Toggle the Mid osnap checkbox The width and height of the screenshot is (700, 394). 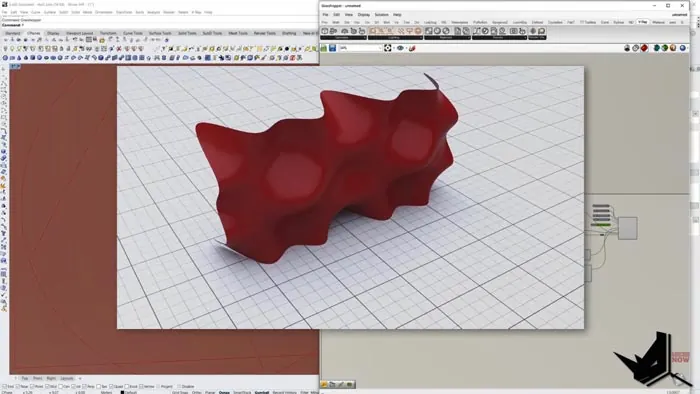(47, 386)
